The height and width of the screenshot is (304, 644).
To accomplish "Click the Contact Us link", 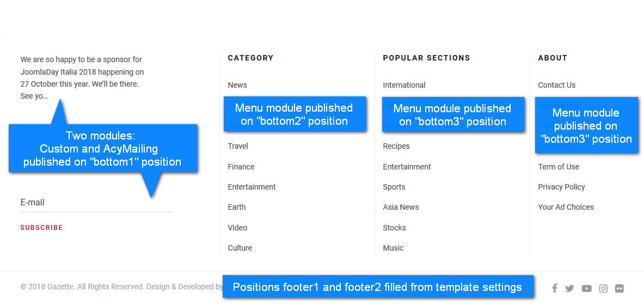I will (x=556, y=85).
